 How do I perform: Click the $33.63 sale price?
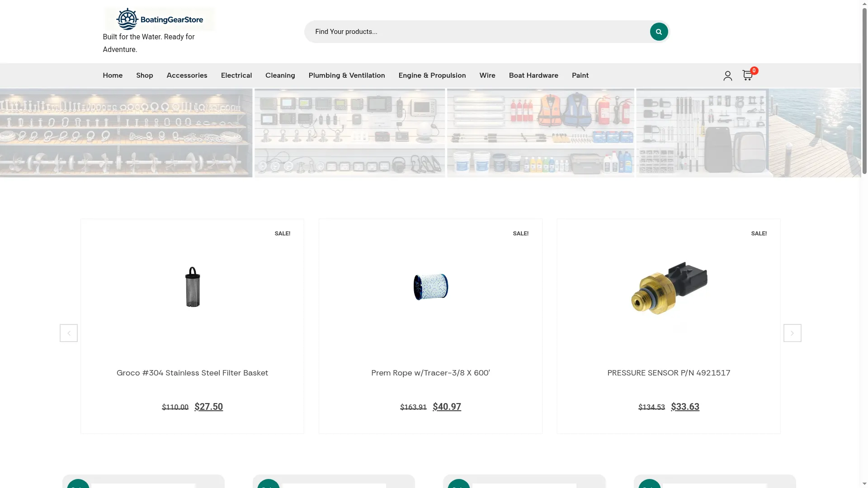[685, 407]
